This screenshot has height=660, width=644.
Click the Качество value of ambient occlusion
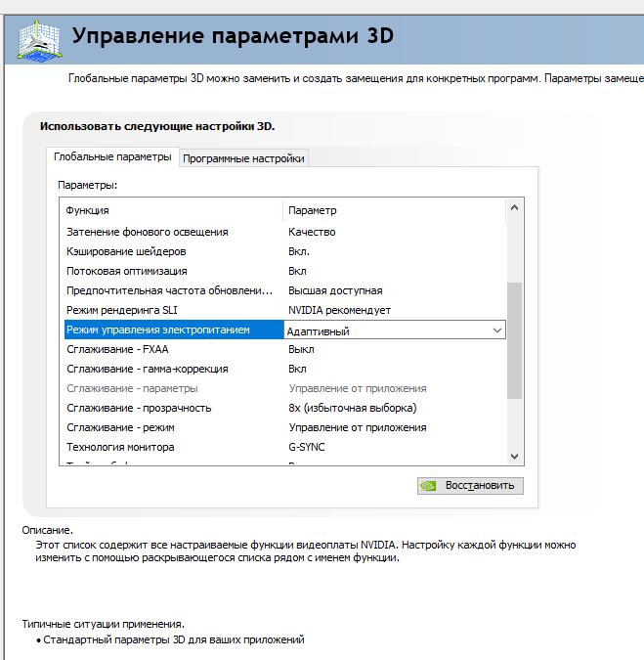click(312, 232)
